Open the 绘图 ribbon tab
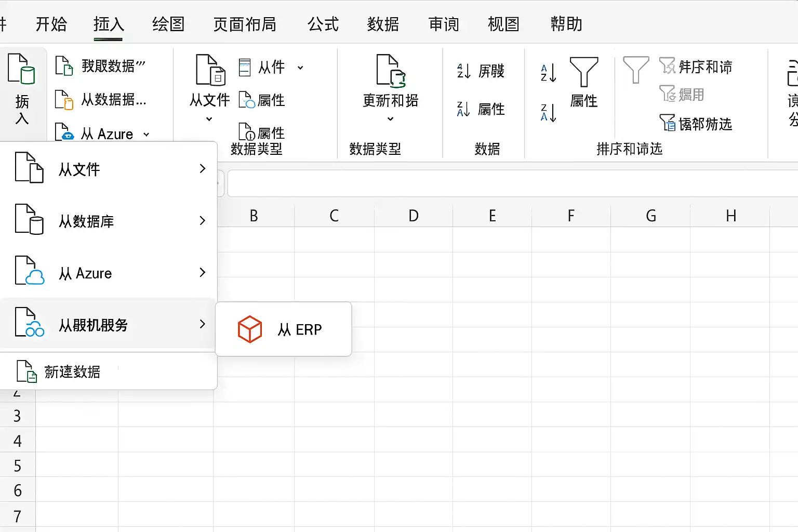The height and width of the screenshot is (532, 798). click(168, 24)
